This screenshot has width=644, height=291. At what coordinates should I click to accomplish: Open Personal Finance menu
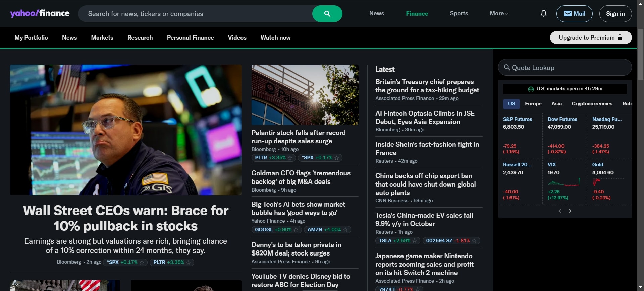tap(190, 38)
